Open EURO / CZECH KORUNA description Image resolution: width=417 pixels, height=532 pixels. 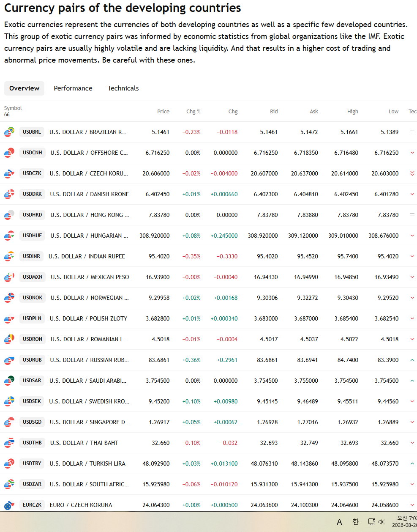[x=81, y=505]
